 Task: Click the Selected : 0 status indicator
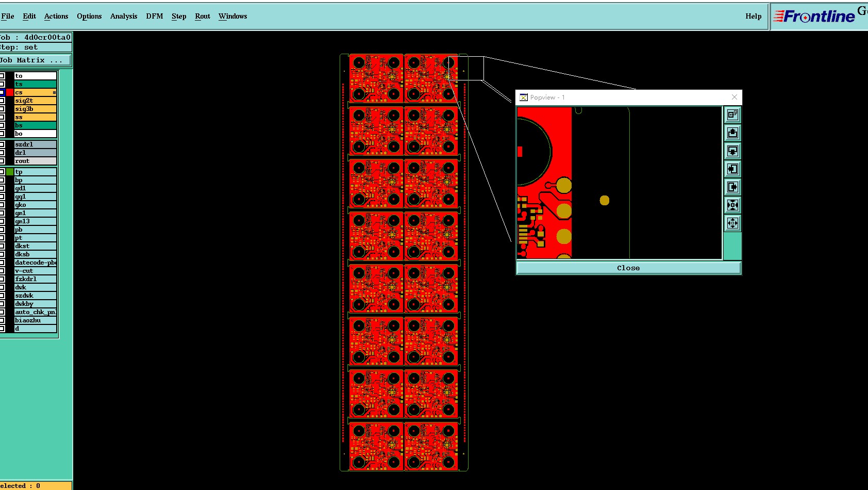click(x=36, y=485)
